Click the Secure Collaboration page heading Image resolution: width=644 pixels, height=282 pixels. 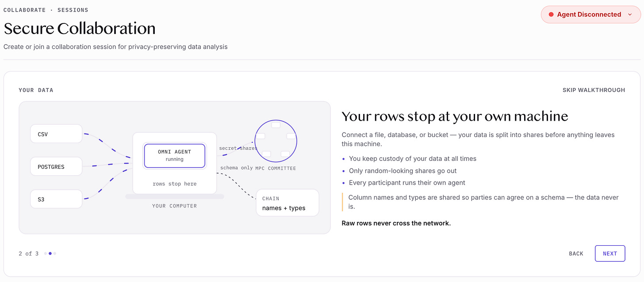point(80,29)
